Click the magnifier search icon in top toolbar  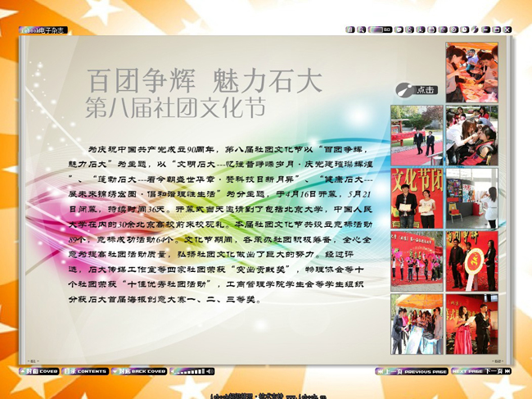click(x=361, y=29)
